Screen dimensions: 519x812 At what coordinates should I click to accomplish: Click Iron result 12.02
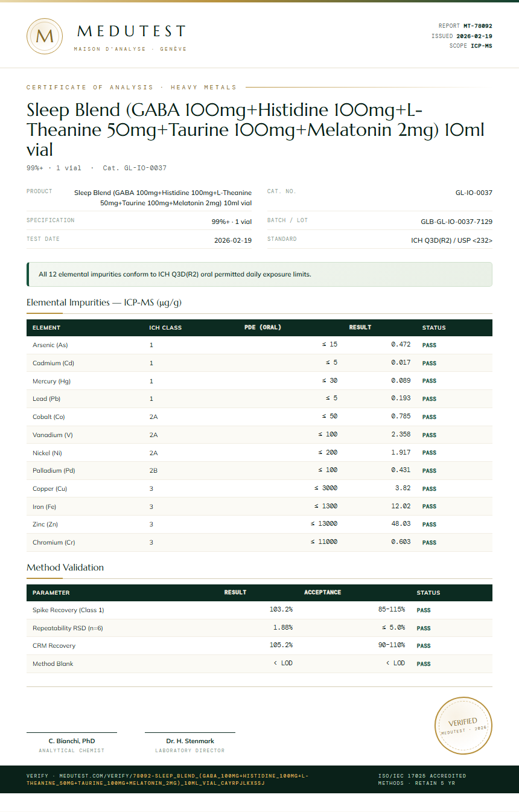(x=401, y=507)
